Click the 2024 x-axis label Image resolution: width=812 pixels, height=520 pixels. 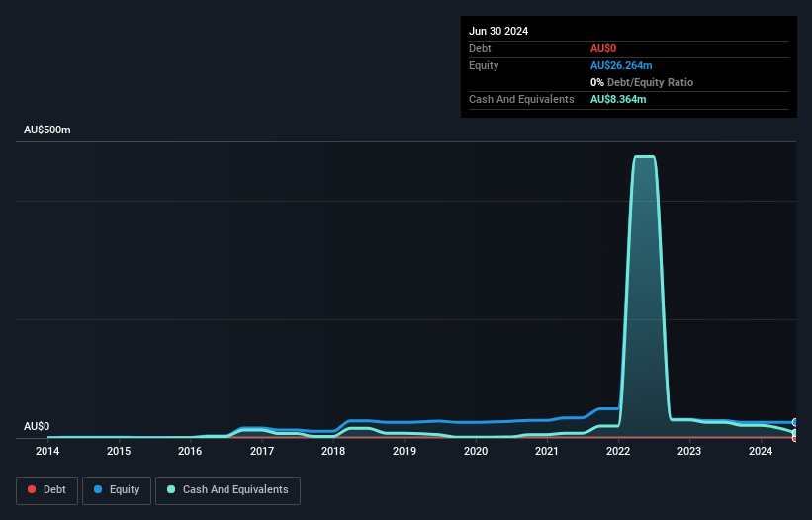(761, 451)
